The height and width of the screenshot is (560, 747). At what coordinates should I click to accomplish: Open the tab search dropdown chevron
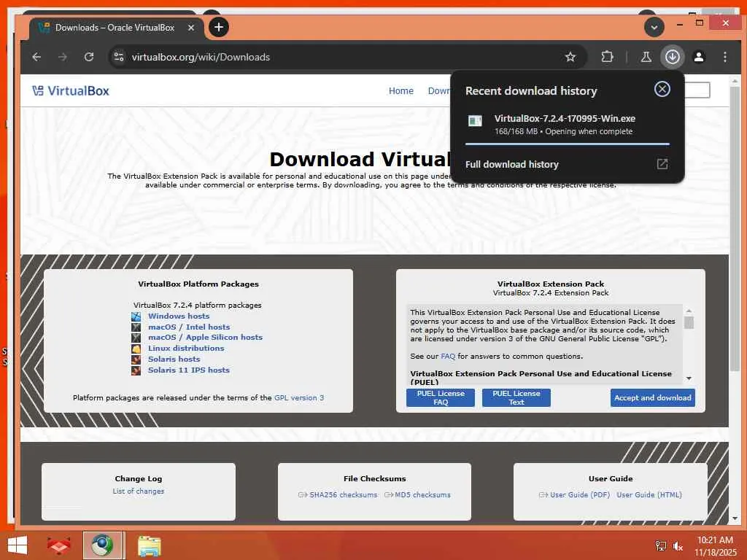tap(654, 28)
